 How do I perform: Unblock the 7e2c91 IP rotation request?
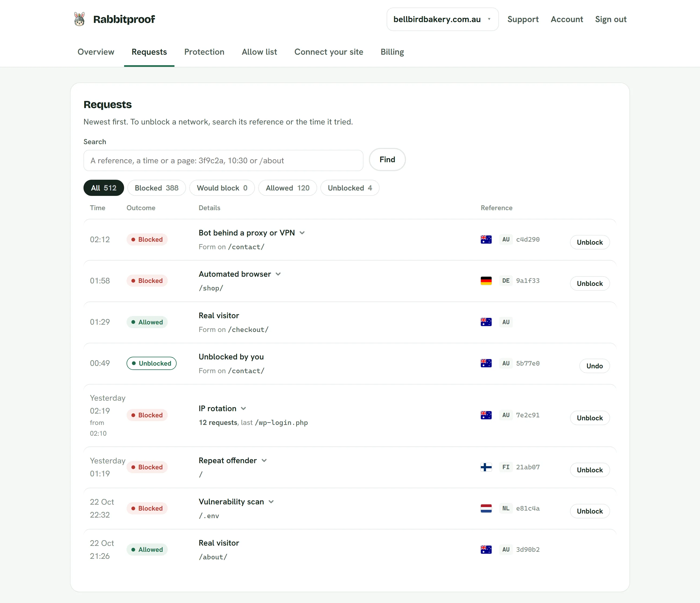tap(590, 418)
